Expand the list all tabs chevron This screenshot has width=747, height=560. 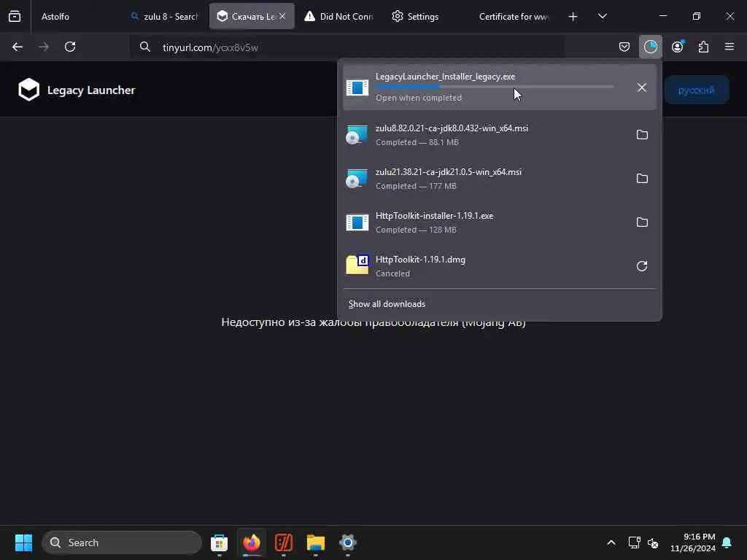click(x=602, y=16)
